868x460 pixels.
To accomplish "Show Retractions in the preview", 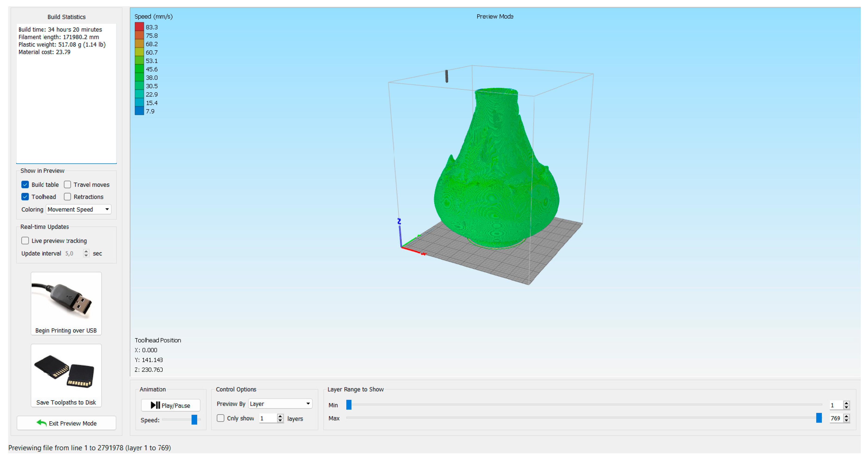I will (x=68, y=197).
